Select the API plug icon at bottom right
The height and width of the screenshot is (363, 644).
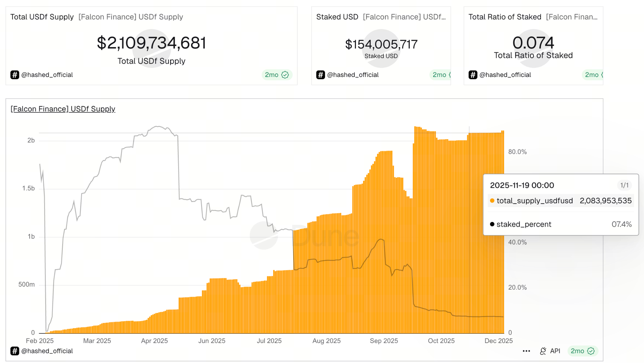click(x=543, y=351)
